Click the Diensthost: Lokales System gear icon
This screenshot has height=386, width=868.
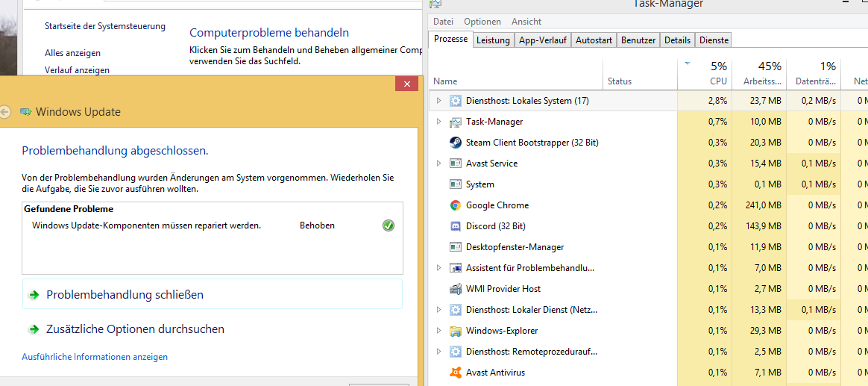tap(455, 100)
